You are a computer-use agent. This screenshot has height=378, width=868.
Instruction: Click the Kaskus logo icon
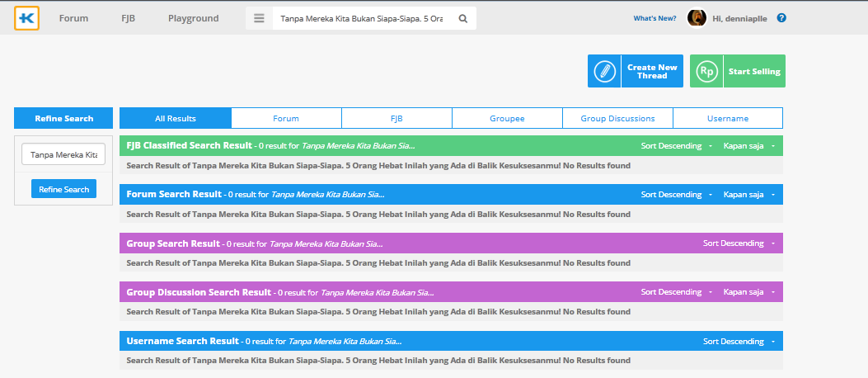pyautogui.click(x=26, y=18)
